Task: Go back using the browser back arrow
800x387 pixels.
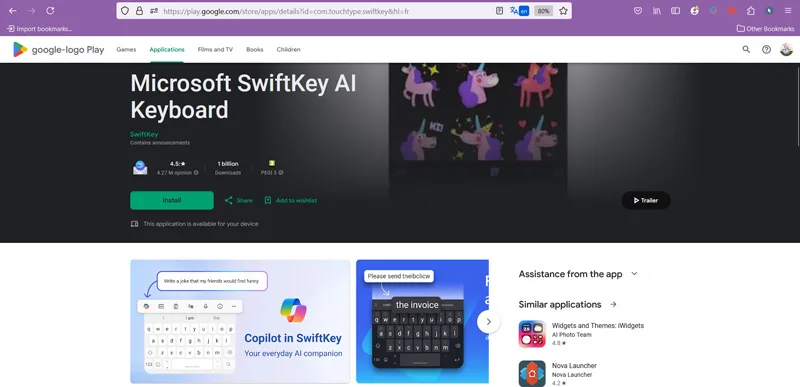Action: 13,11
